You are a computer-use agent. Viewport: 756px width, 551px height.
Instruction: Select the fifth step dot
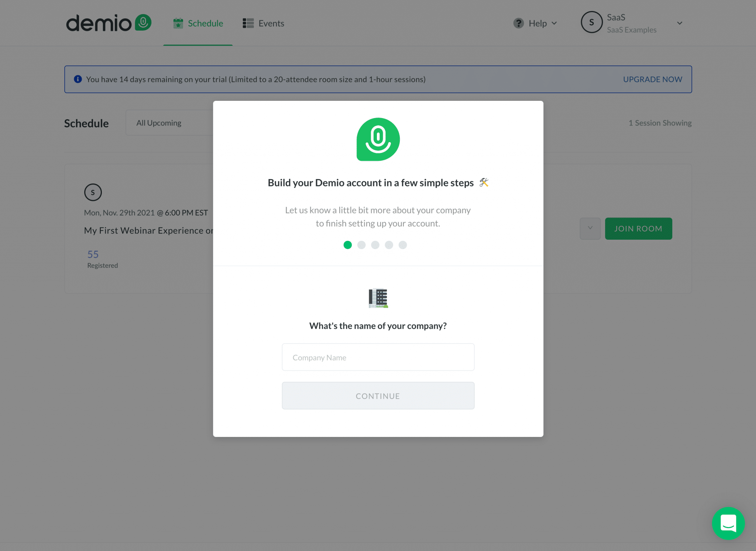(403, 245)
